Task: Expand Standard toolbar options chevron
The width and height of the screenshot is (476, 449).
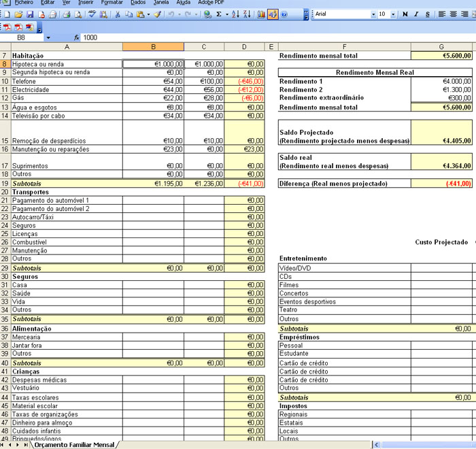Action: pyautogui.click(x=306, y=14)
